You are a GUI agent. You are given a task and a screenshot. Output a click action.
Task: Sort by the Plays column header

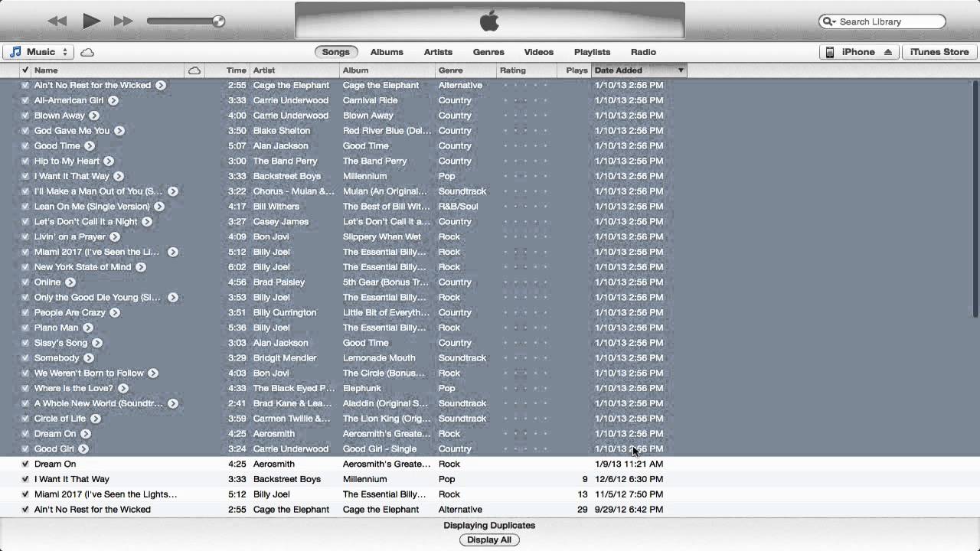pos(574,70)
